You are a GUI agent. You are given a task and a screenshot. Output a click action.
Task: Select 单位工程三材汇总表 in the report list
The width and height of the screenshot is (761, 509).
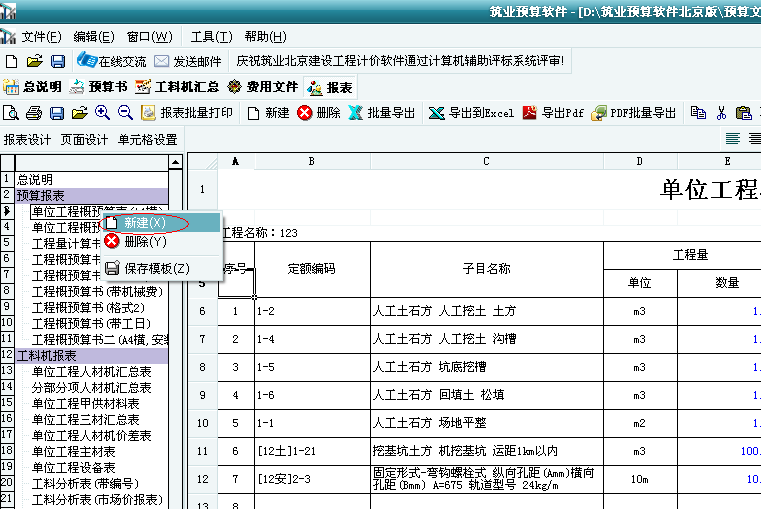point(86,419)
